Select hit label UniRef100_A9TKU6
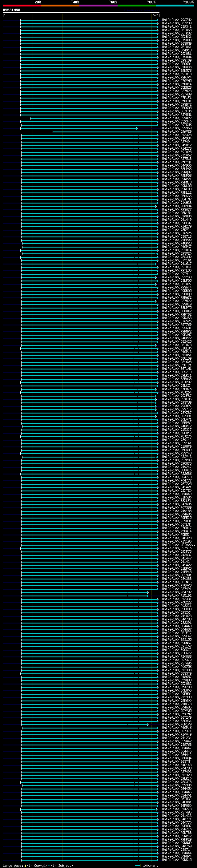This screenshot has width=197, height=868. tap(177, 125)
